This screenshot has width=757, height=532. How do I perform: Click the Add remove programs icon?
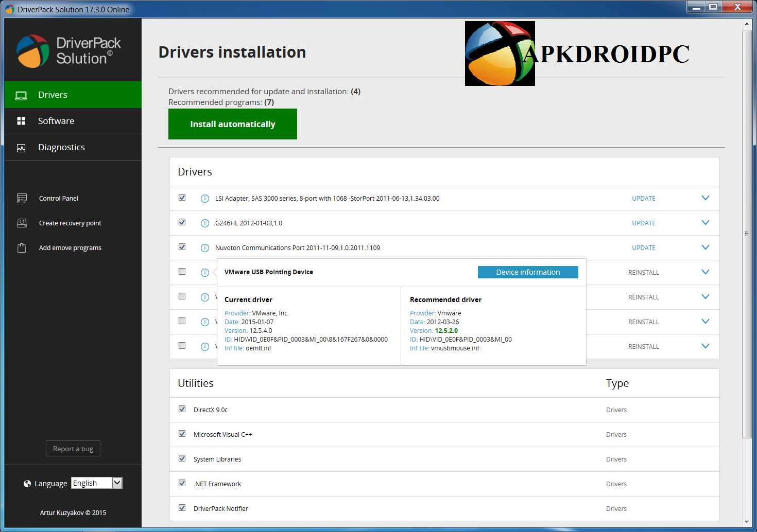coord(22,247)
